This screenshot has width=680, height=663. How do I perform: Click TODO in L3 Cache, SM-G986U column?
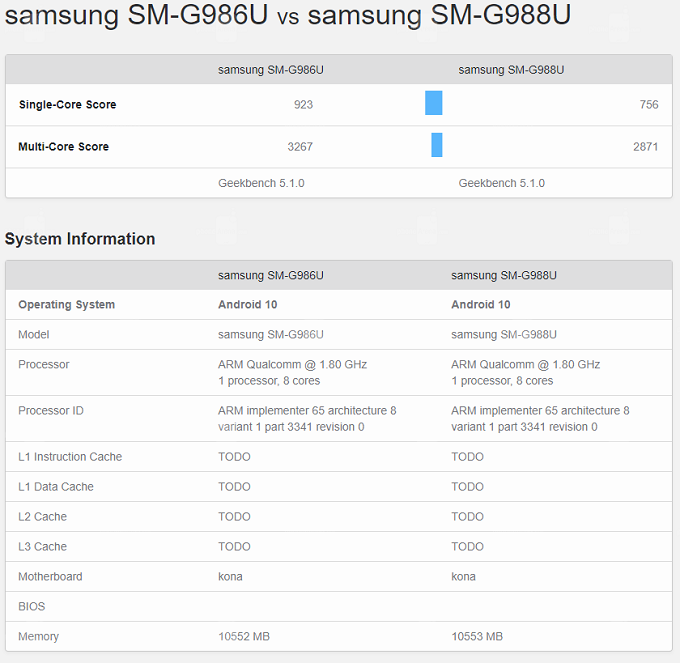pos(234,546)
